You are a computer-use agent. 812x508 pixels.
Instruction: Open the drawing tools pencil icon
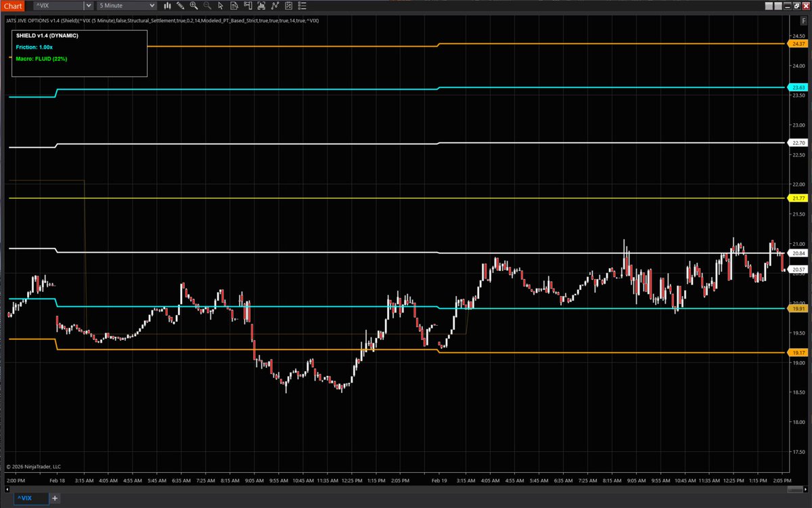tap(180, 5)
